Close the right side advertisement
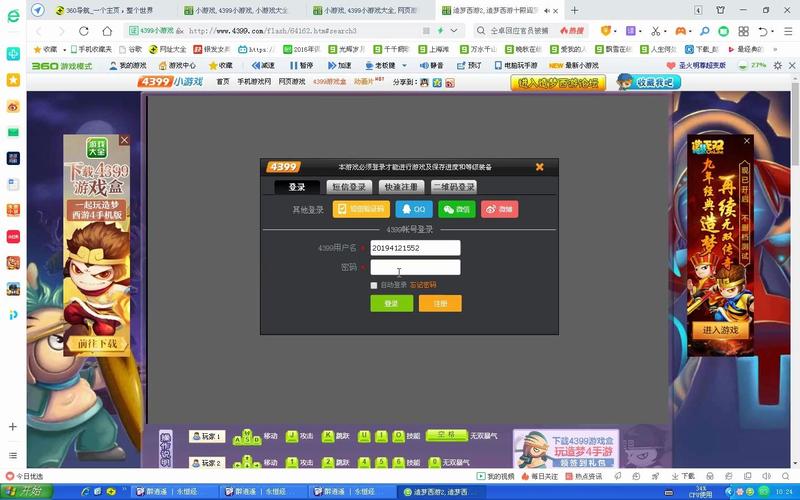The height and width of the screenshot is (500, 800). [x=747, y=141]
